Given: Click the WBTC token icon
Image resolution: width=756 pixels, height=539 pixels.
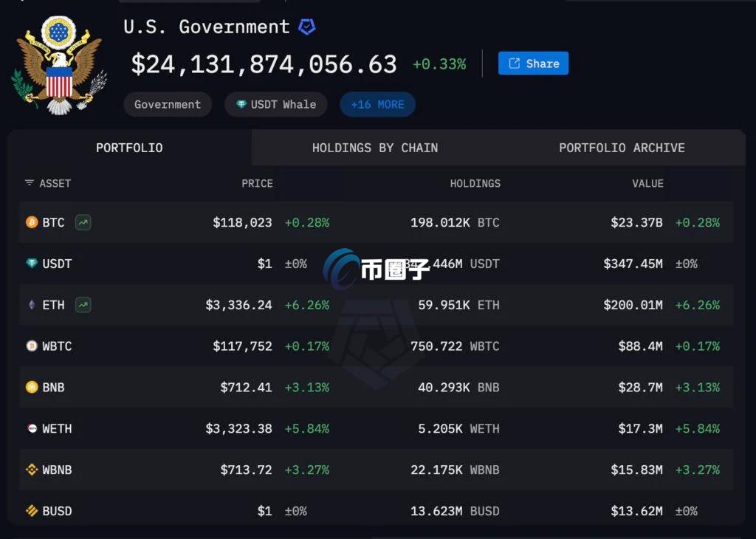Looking at the screenshot, I should coord(32,346).
